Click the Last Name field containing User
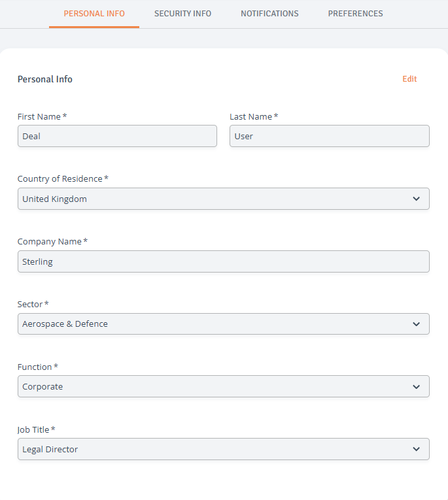Screen dimensions: 448x500 click(330, 136)
